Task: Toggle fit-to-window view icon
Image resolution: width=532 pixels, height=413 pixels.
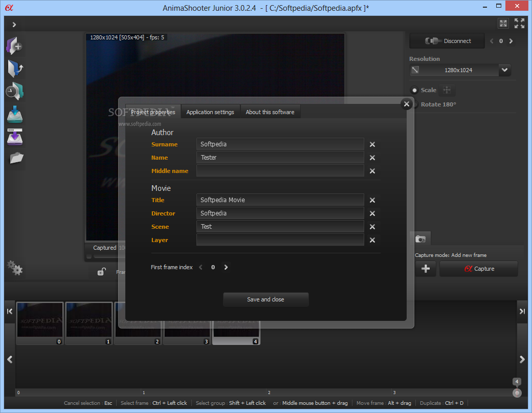Action: (503, 24)
